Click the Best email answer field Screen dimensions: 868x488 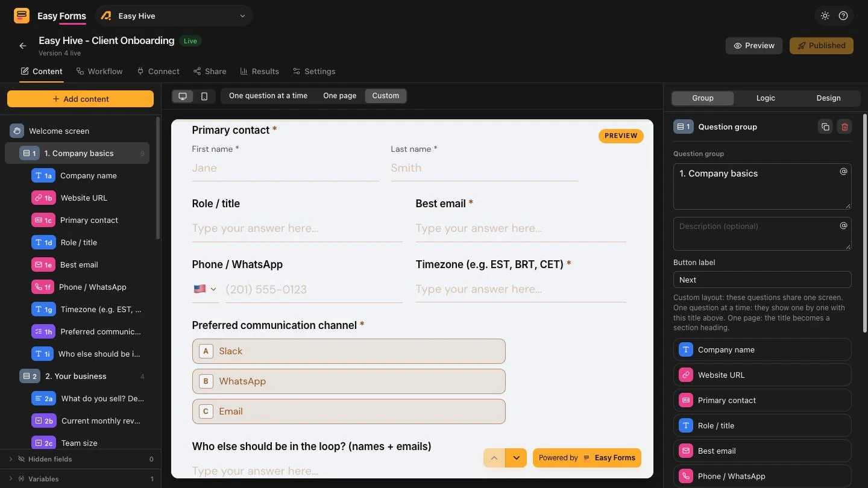tap(521, 228)
